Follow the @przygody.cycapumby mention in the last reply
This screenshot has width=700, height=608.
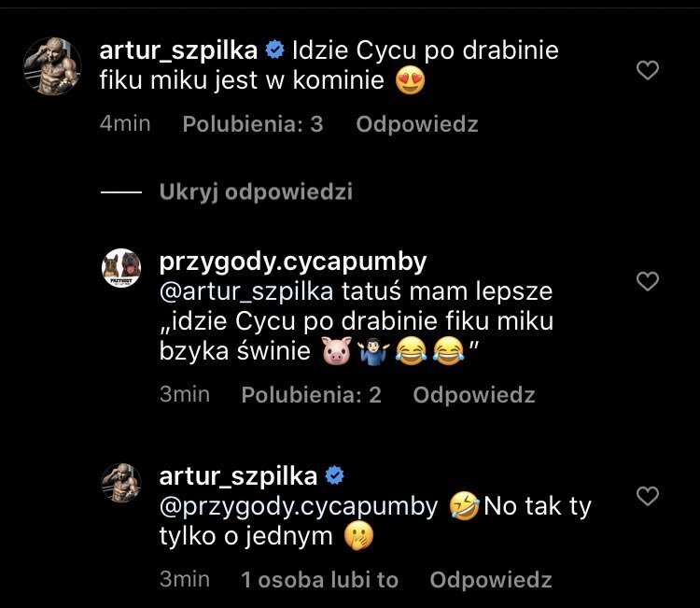299,506
